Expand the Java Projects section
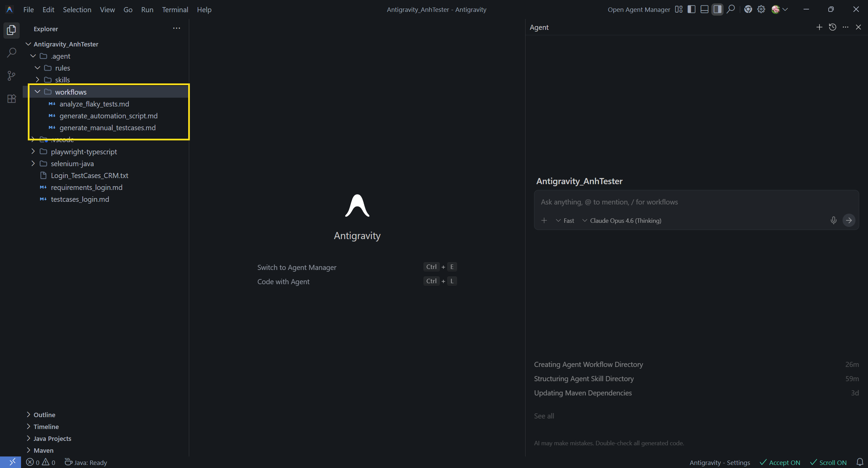 (x=52, y=438)
